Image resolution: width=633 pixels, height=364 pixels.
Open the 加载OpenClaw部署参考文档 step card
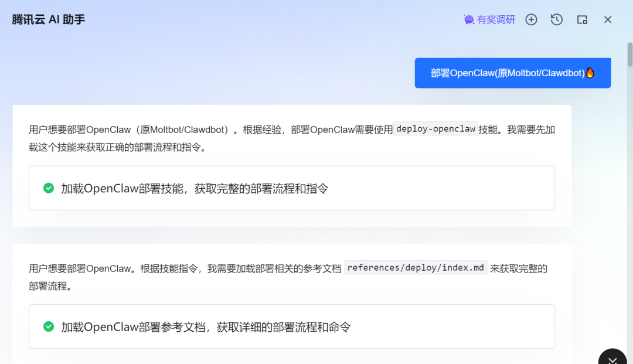point(292,326)
